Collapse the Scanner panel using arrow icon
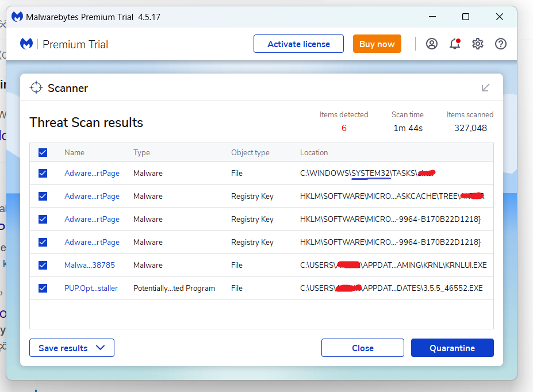The width and height of the screenshot is (533, 392). (x=485, y=87)
